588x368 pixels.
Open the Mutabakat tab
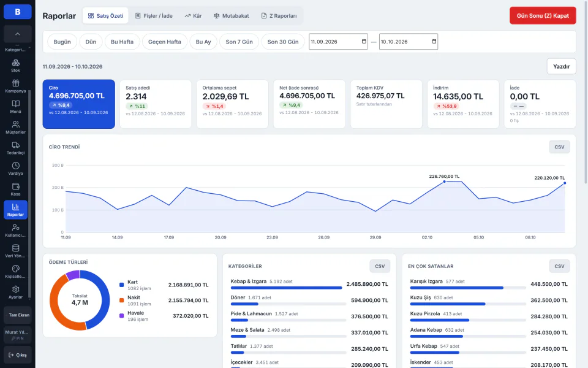(231, 16)
